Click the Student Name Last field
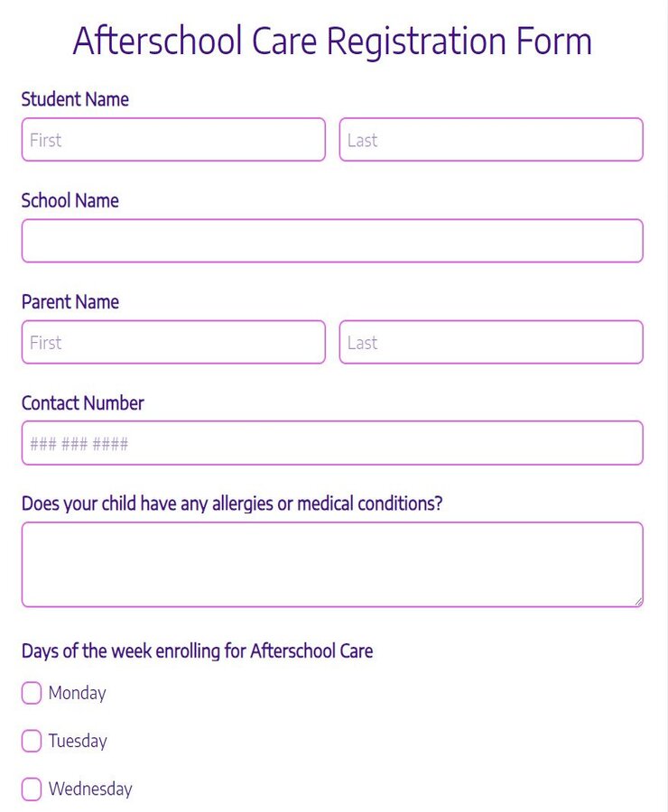Image resolution: width=668 pixels, height=812 pixels. (x=491, y=140)
